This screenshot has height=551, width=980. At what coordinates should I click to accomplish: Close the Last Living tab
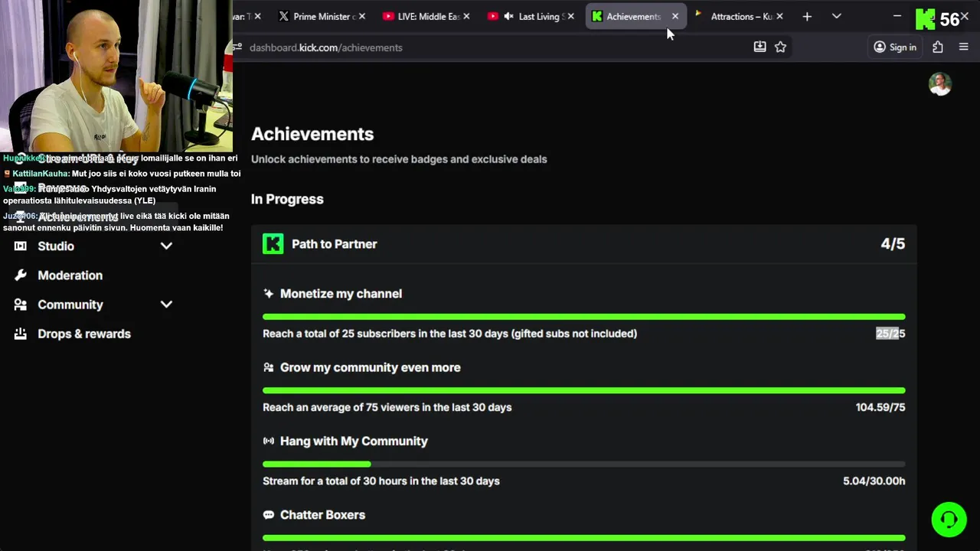[570, 16]
